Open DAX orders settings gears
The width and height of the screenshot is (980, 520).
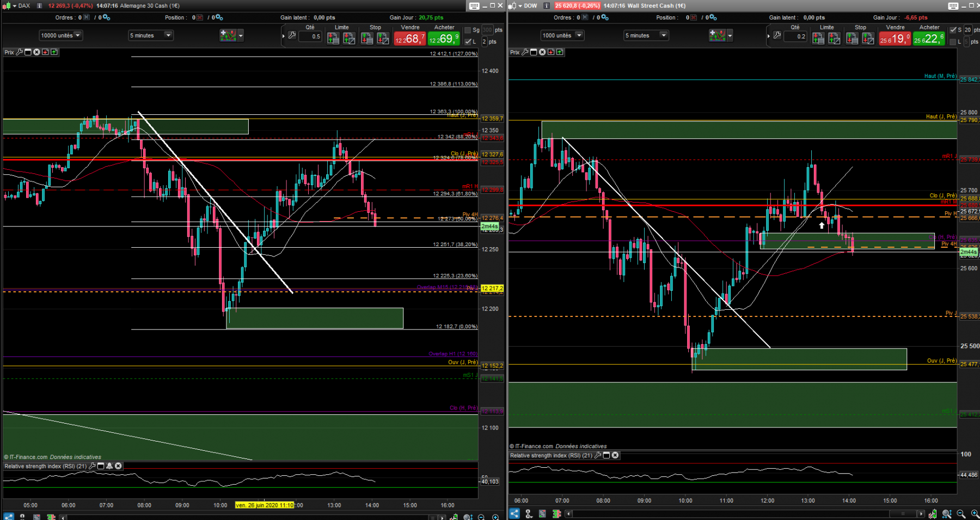click(x=106, y=17)
